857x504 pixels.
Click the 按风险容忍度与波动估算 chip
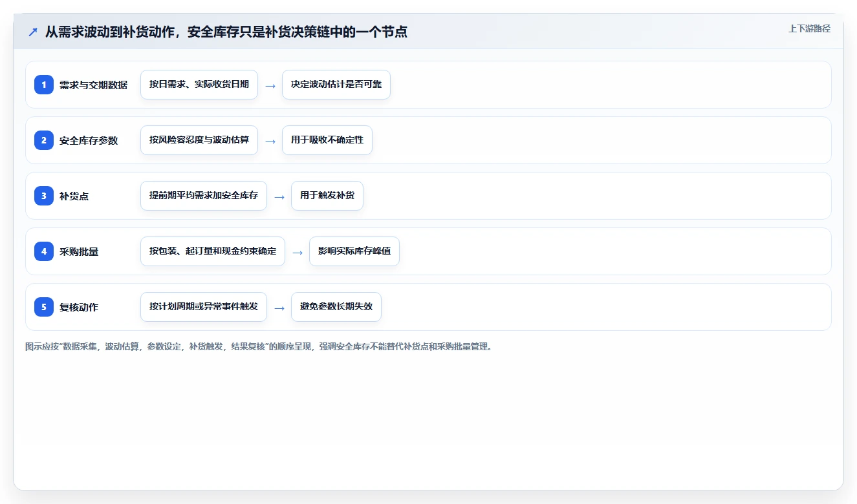point(199,140)
